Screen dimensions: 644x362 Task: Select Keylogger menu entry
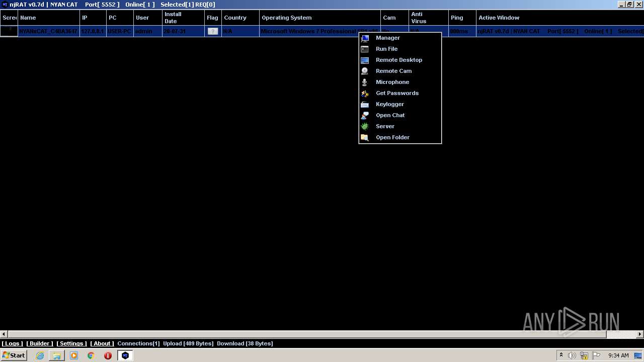click(400, 104)
